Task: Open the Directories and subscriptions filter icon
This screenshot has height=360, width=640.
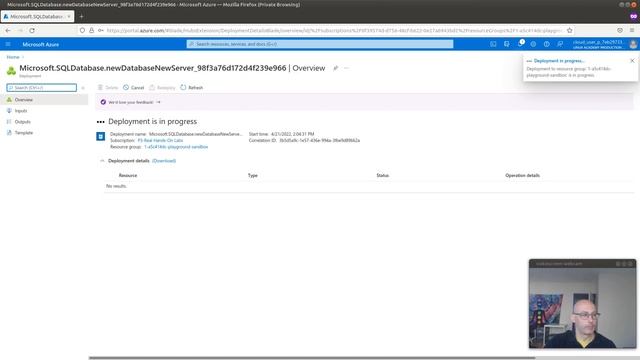Action: [x=507, y=44]
